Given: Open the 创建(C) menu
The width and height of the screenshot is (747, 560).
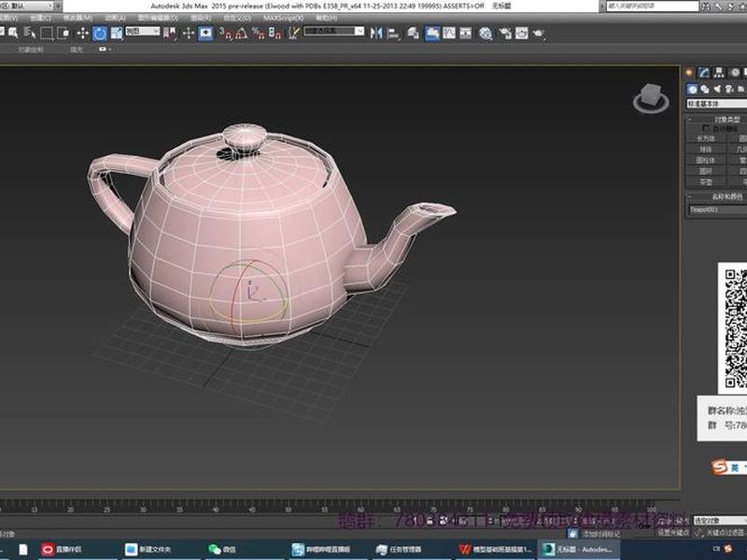Looking at the screenshot, I should (40, 18).
